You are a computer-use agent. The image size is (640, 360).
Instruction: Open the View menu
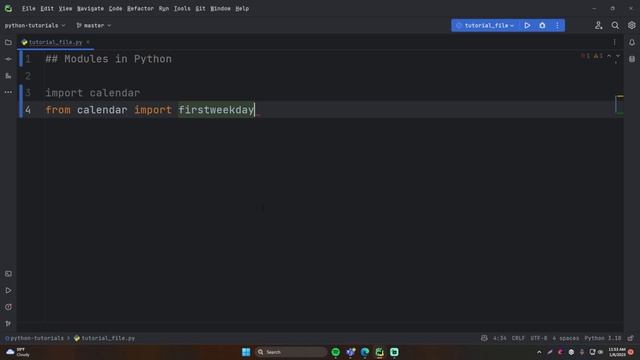click(x=65, y=8)
